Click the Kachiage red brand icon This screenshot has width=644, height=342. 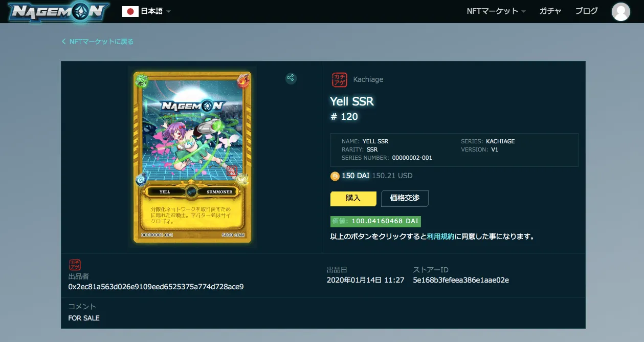point(339,79)
